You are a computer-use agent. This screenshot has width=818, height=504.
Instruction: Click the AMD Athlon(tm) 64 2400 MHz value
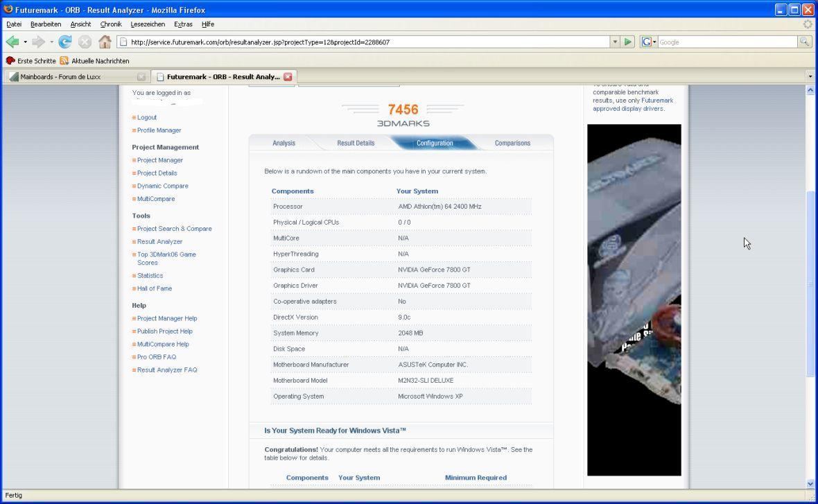click(440, 207)
